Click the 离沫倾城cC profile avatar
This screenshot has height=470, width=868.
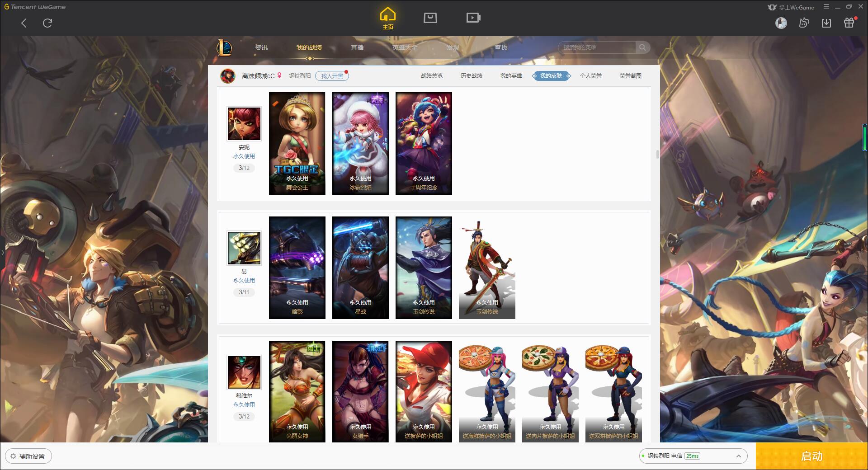(x=228, y=76)
